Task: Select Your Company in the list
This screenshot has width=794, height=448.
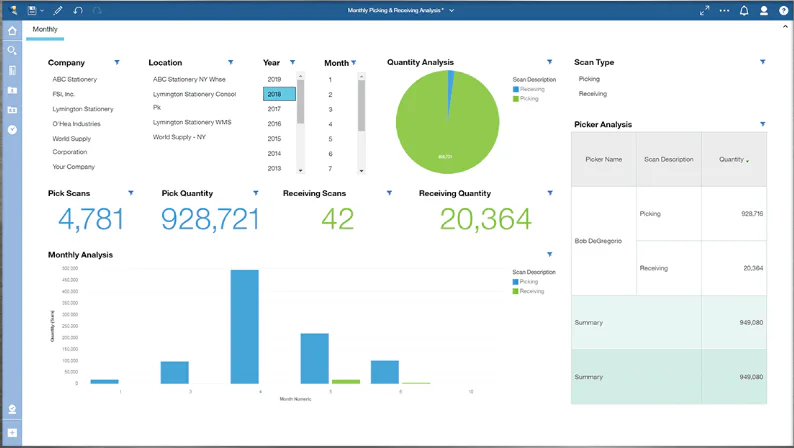Action: point(73,167)
